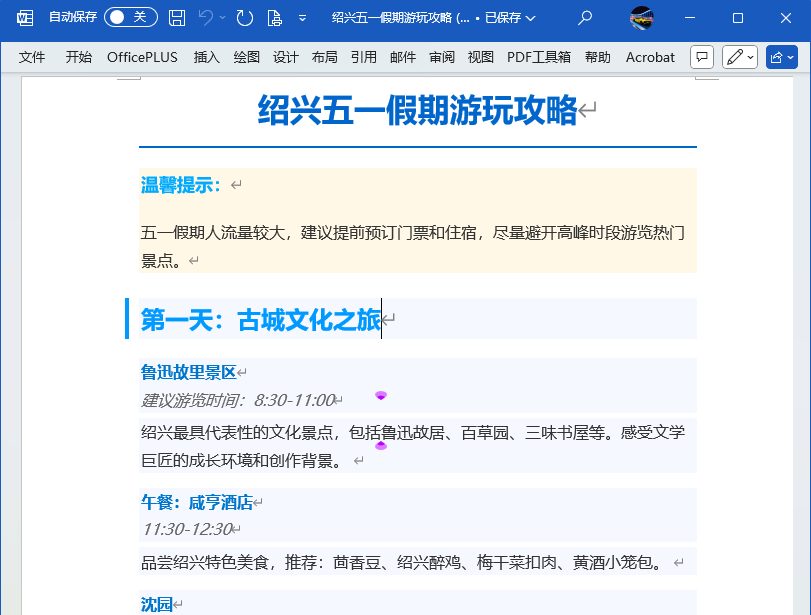The width and height of the screenshot is (811, 615).
Task: Open the Acrobat ribbon tab
Action: coord(650,57)
